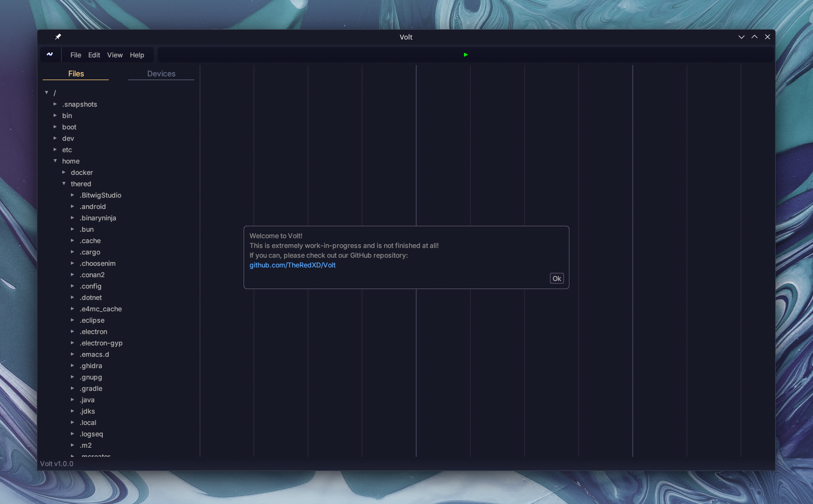Collapse the thered folder
This screenshot has height=504, width=813.
[x=64, y=184]
